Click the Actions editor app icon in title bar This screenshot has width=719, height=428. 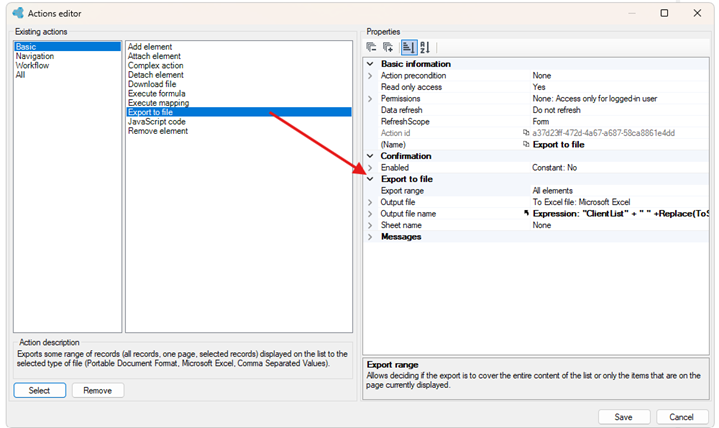point(18,13)
